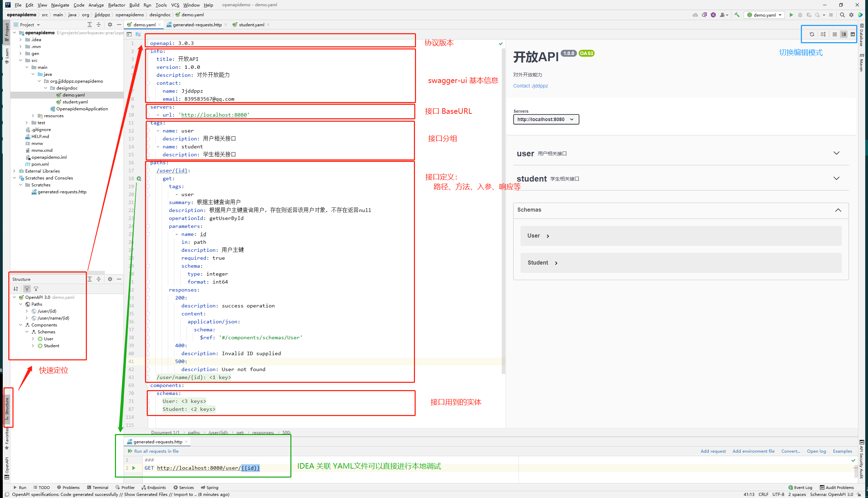868x498 pixels.
Task: Open the Servers http://localhost:8080 dropdown
Action: click(546, 119)
